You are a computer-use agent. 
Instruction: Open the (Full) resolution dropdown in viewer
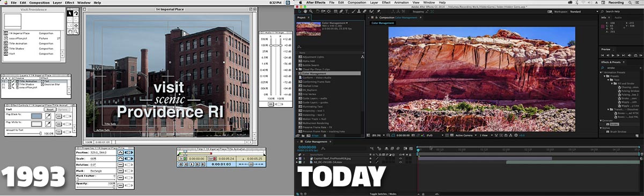point(435,135)
